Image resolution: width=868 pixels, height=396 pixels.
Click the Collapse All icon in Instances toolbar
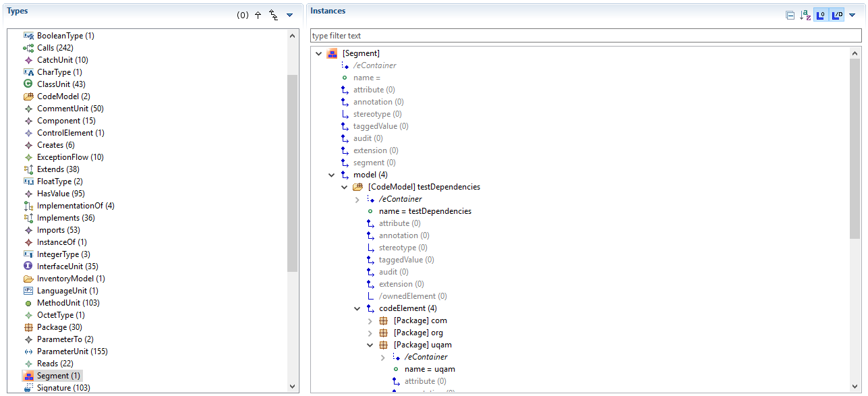pyautogui.click(x=790, y=15)
